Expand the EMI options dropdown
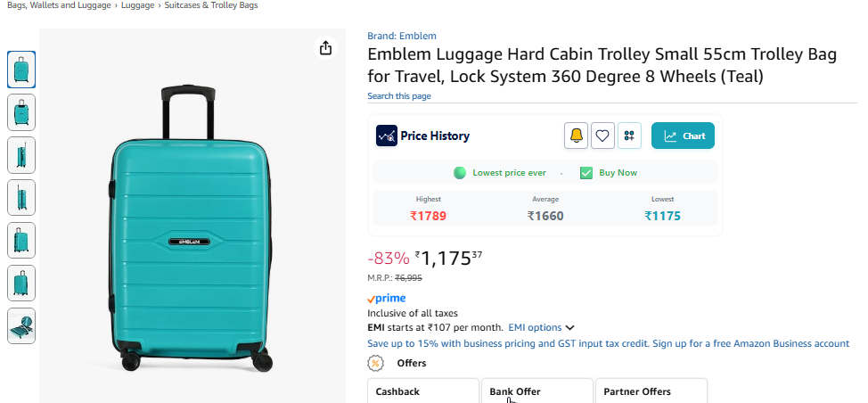The height and width of the screenshot is (403, 868). (x=541, y=328)
